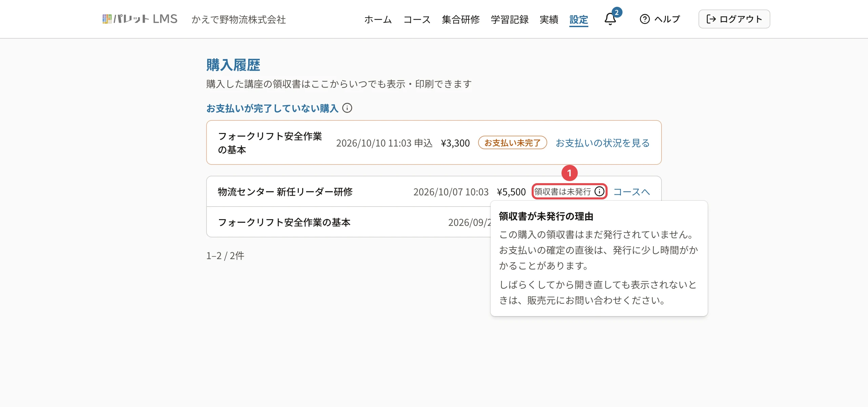The height and width of the screenshot is (407, 868).
Task: Click the お支払いの状況を見る link
Action: point(603,143)
